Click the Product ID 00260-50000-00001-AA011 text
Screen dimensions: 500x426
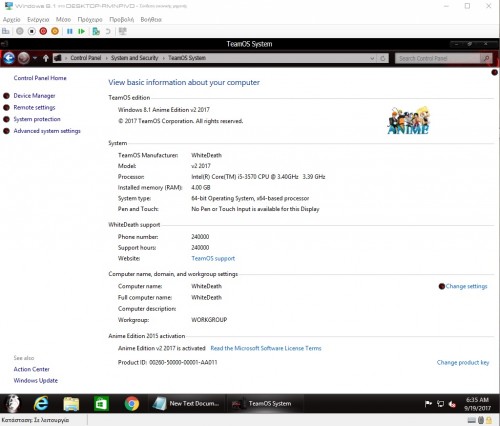click(x=167, y=362)
